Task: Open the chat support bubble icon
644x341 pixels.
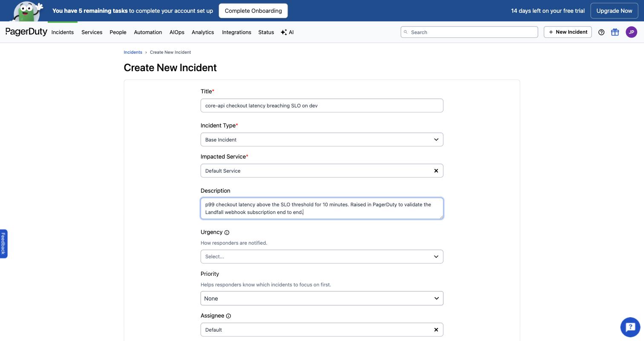Action: pyautogui.click(x=630, y=327)
